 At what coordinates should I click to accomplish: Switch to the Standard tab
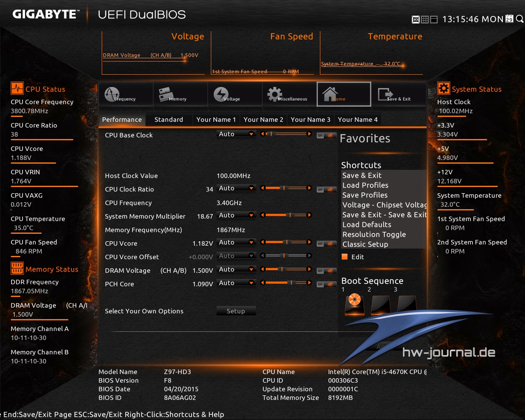pos(169,119)
